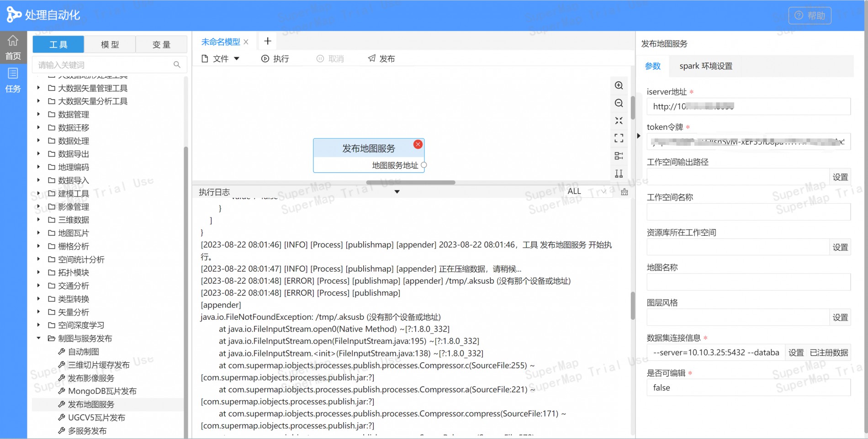Expand the 大数据矢量分析工具 folder
This screenshot has width=868, height=439.
38,101
